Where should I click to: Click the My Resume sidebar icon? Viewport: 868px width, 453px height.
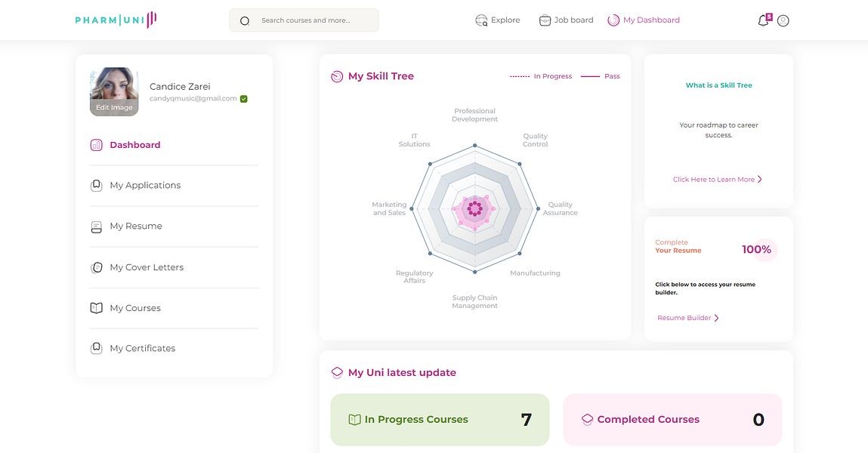96,226
